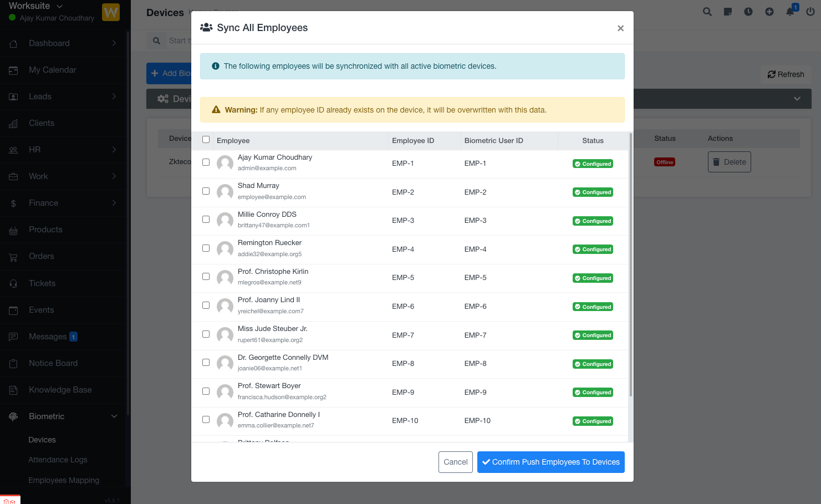Open the notifications bell icon
821x504 pixels.
point(790,12)
